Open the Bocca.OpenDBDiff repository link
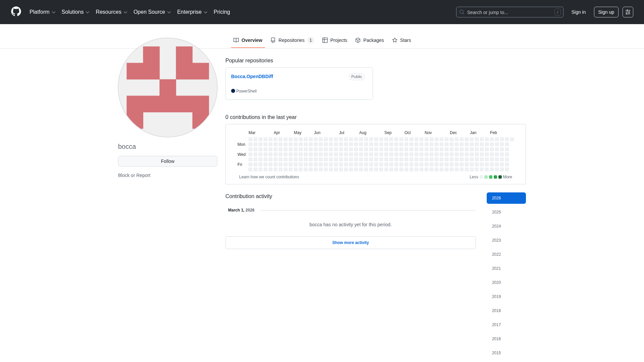 pyautogui.click(x=252, y=76)
